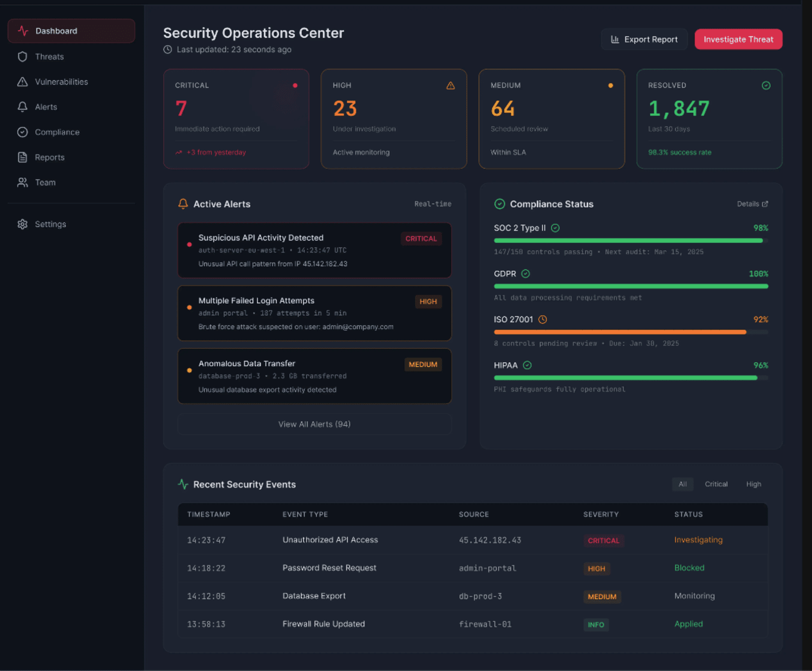Expand the Suspicious API Activity alert
Screen dimensions: 812x671
pos(314,250)
